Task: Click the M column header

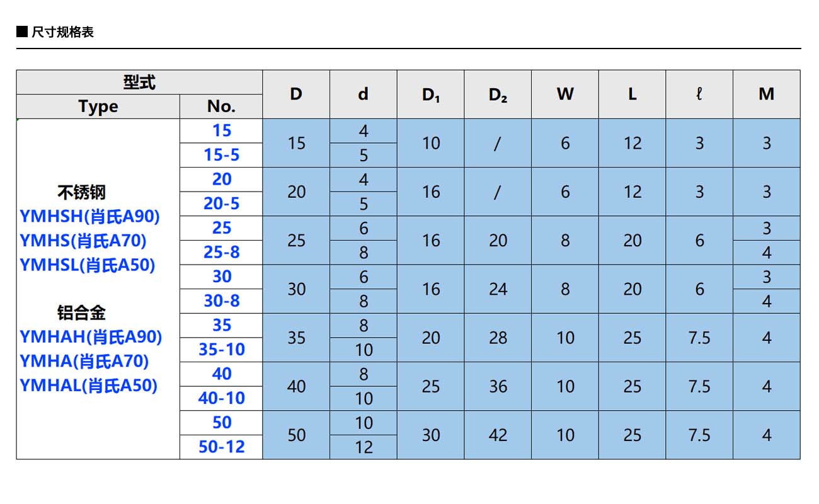Action: tap(766, 94)
